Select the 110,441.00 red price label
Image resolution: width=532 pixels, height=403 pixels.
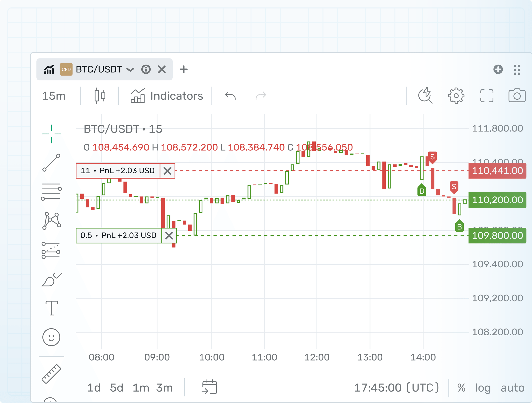click(x=497, y=171)
